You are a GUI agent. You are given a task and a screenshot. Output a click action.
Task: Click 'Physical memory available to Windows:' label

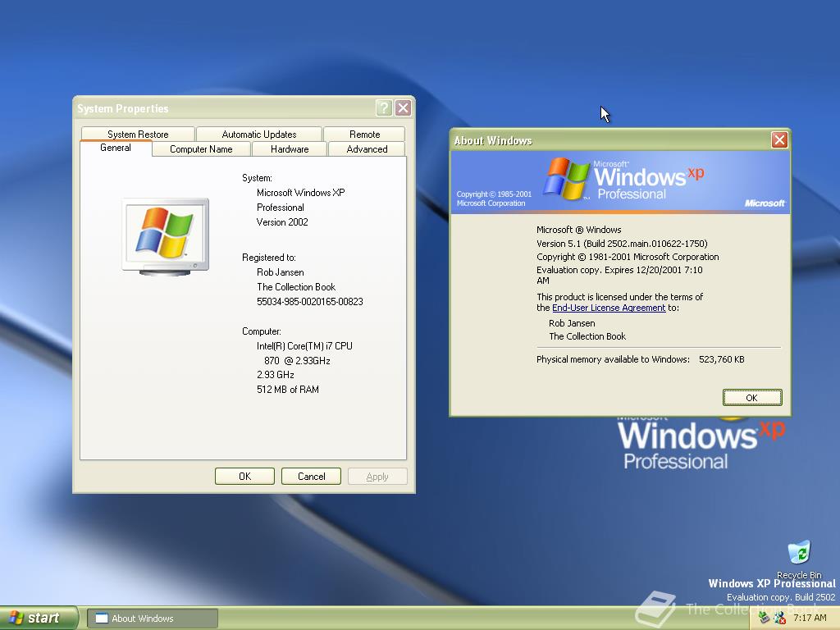click(x=613, y=359)
